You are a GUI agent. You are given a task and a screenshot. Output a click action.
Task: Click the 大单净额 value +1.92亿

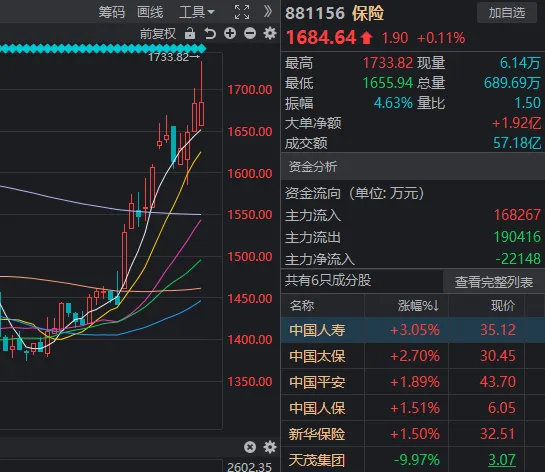[x=516, y=123]
